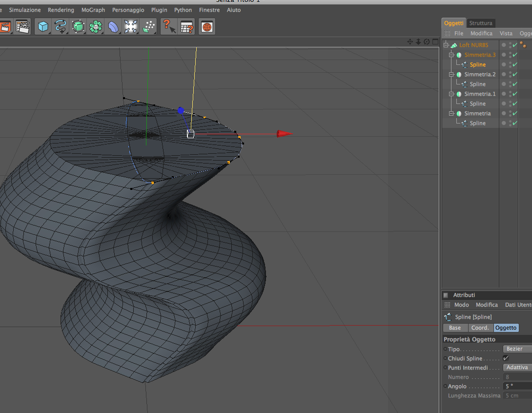Open Punti Intermedi Adattiva dropdown
This screenshot has height=413, width=532.
point(516,368)
